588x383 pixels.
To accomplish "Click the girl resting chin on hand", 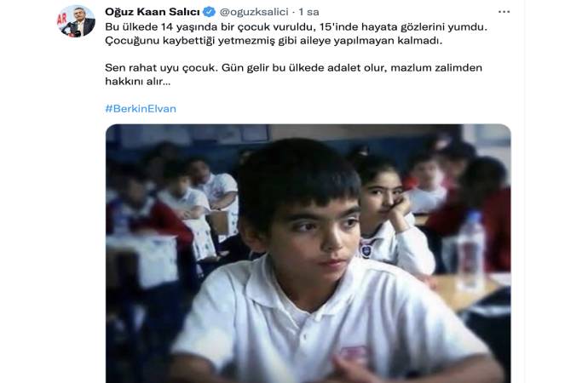I will tap(390, 214).
